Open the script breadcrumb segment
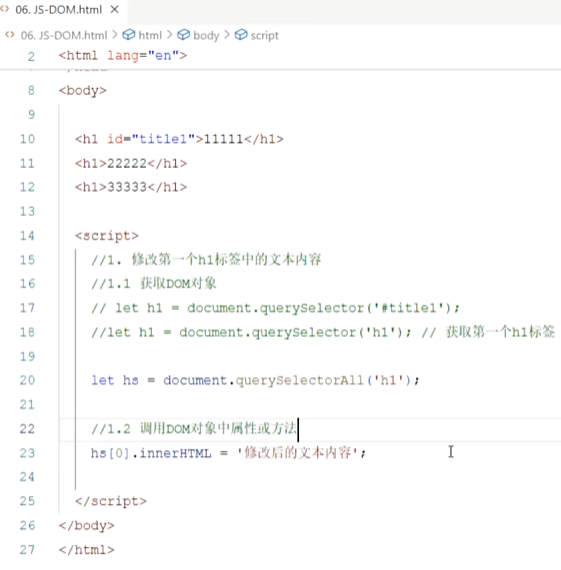 pos(264,36)
